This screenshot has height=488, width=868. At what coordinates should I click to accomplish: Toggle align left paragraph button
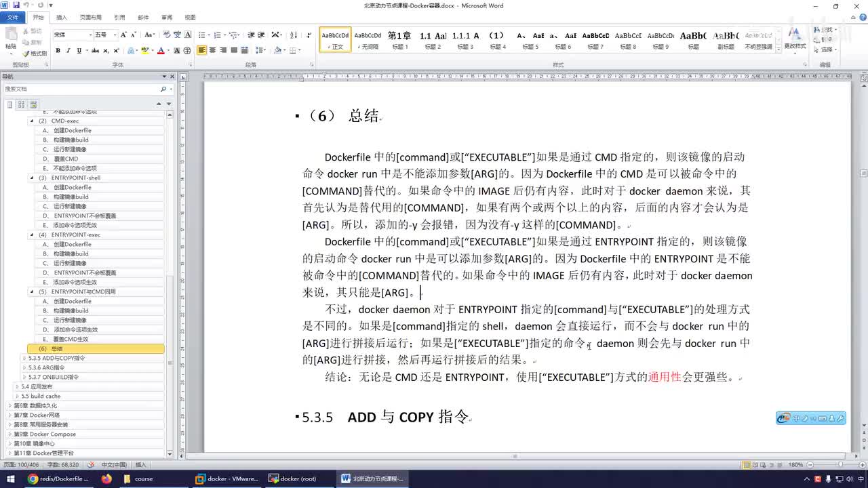click(x=201, y=50)
